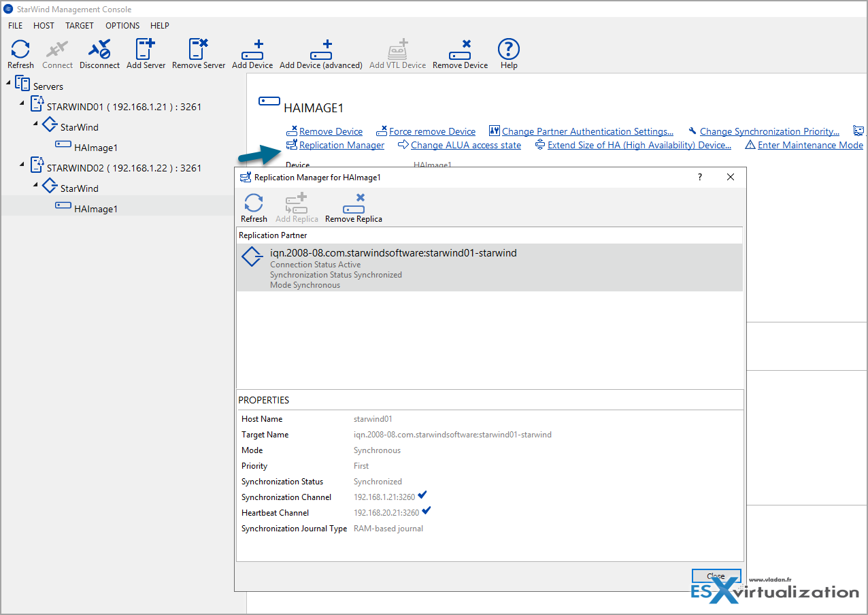Click the help question mark in dialog title
The height and width of the screenshot is (615, 868).
click(700, 177)
